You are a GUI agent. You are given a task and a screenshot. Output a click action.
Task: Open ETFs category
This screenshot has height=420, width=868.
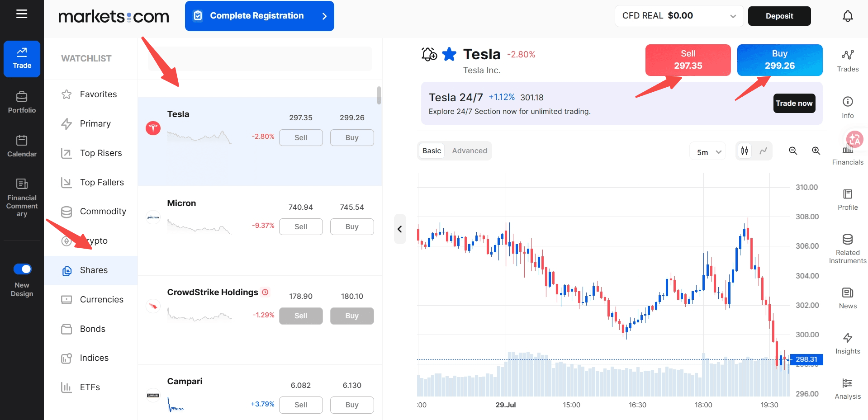tap(90, 387)
